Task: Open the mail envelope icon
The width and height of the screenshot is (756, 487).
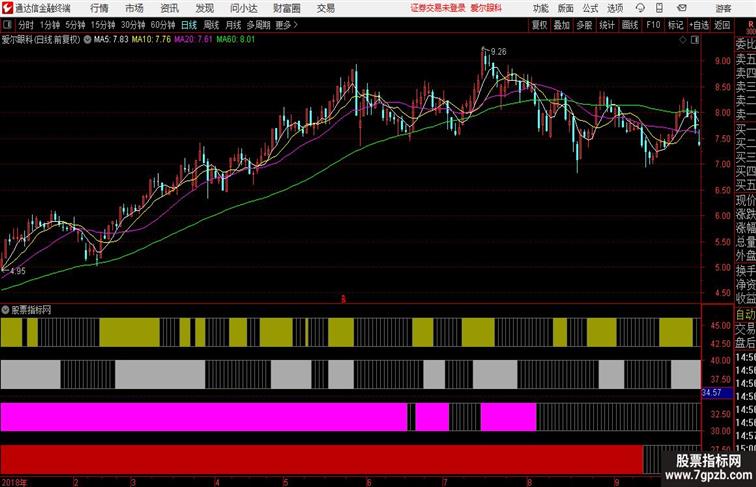Action: coord(681,8)
